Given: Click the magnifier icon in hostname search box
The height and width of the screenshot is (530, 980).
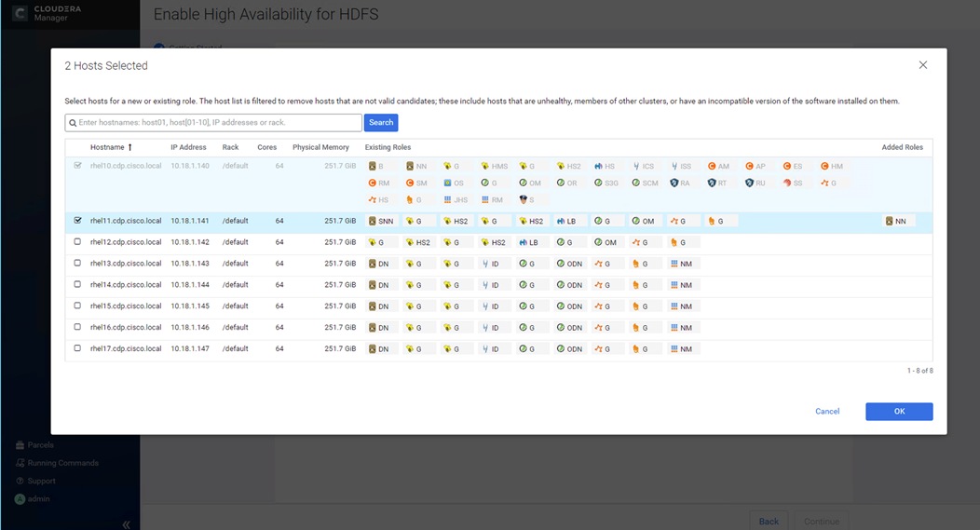Looking at the screenshot, I should click(73, 123).
